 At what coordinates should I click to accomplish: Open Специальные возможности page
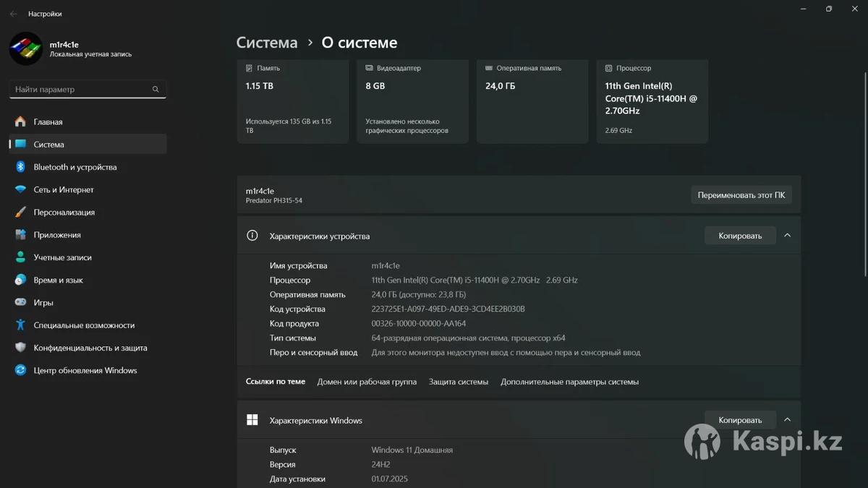(x=88, y=325)
